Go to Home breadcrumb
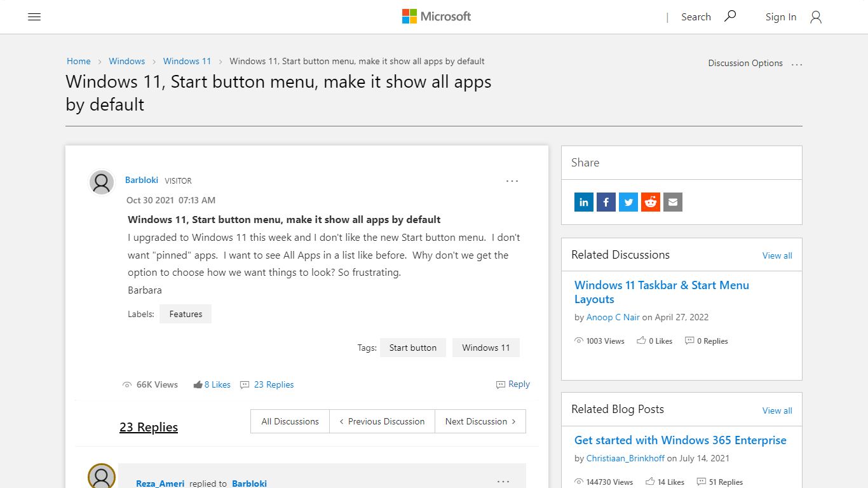The image size is (868, 488). [x=79, y=61]
